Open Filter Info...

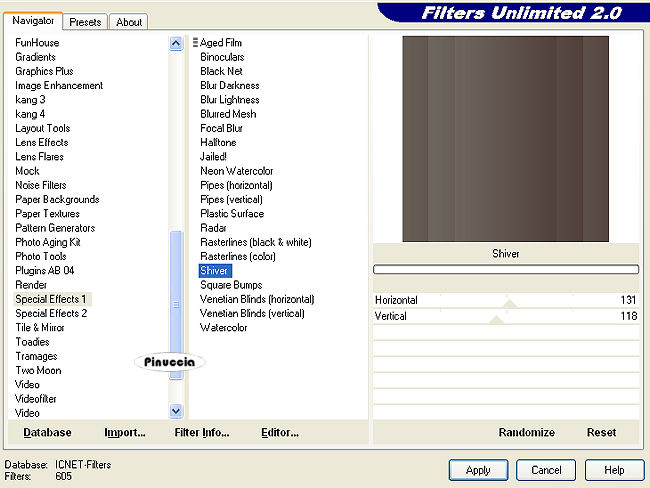201,432
